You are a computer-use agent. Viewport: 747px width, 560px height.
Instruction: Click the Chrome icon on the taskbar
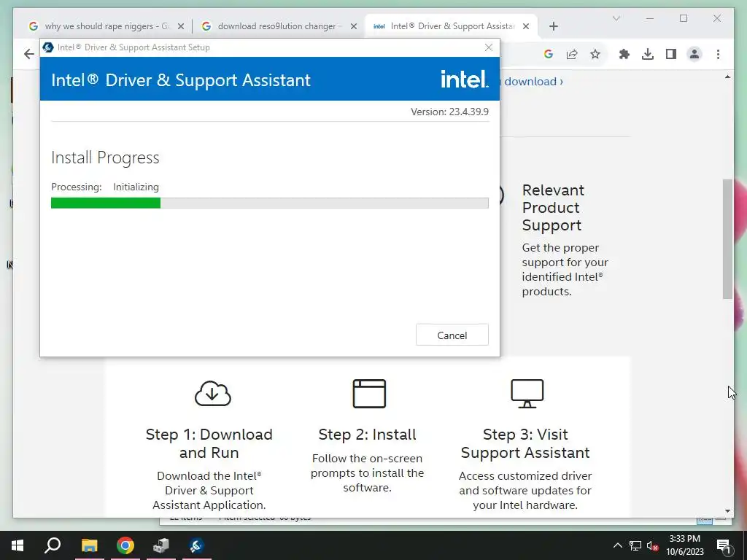point(125,545)
